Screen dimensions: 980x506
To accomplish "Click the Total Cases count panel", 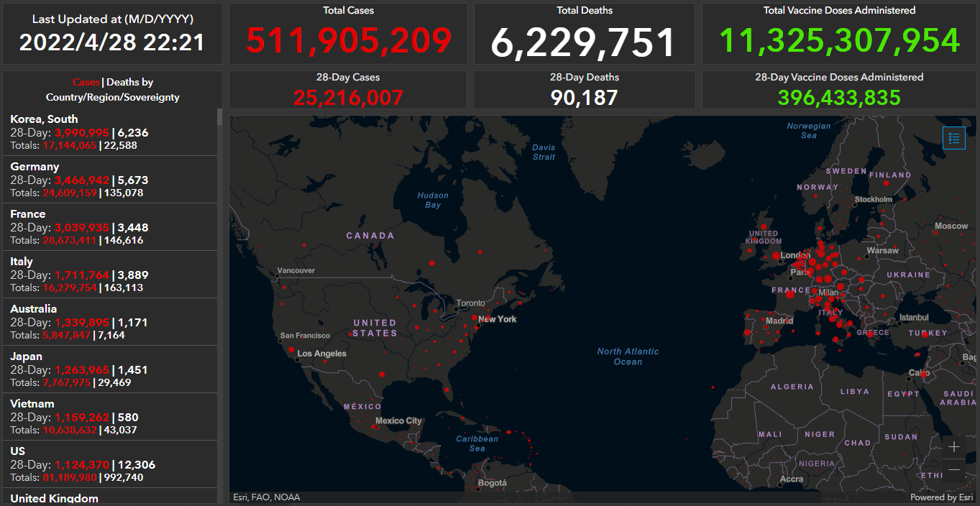I will 348,34.
